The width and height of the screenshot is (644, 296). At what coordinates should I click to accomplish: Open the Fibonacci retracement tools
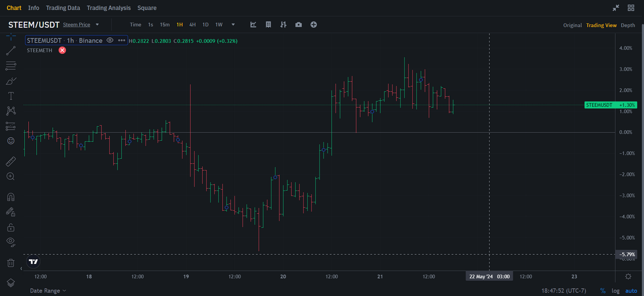(x=11, y=65)
